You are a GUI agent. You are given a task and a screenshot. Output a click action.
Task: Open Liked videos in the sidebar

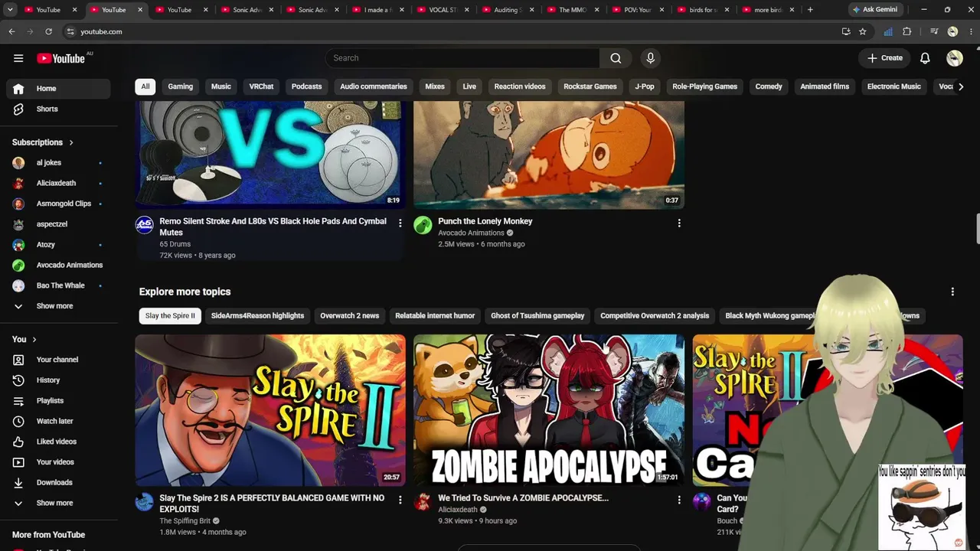pos(58,442)
